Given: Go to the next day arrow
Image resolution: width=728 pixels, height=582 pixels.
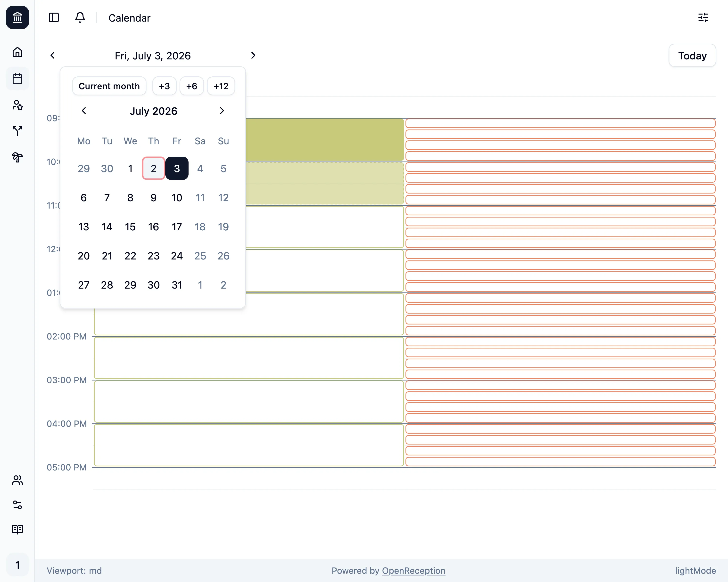Looking at the screenshot, I should click(x=253, y=55).
